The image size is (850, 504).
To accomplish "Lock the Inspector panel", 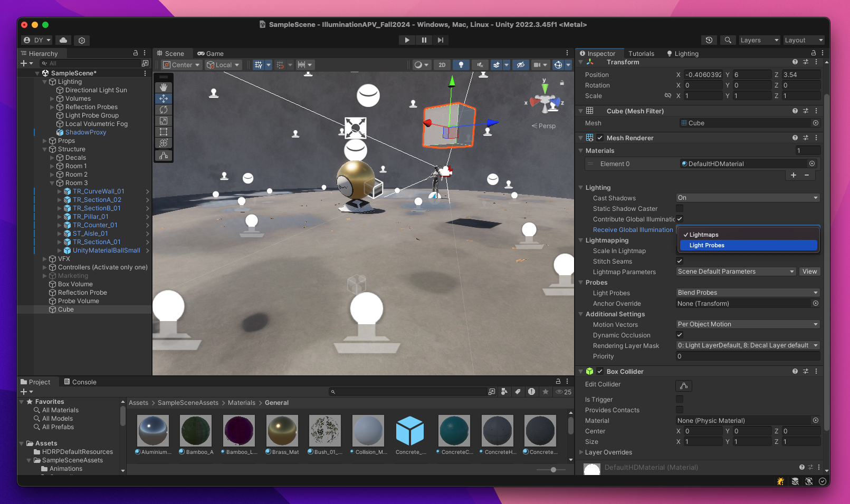I will [813, 53].
